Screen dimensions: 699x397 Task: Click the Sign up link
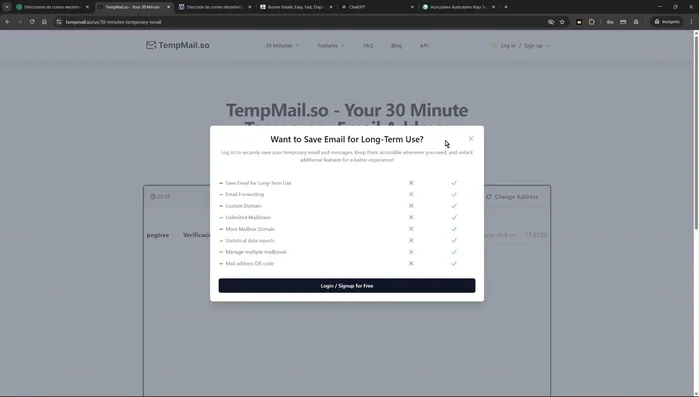point(533,45)
